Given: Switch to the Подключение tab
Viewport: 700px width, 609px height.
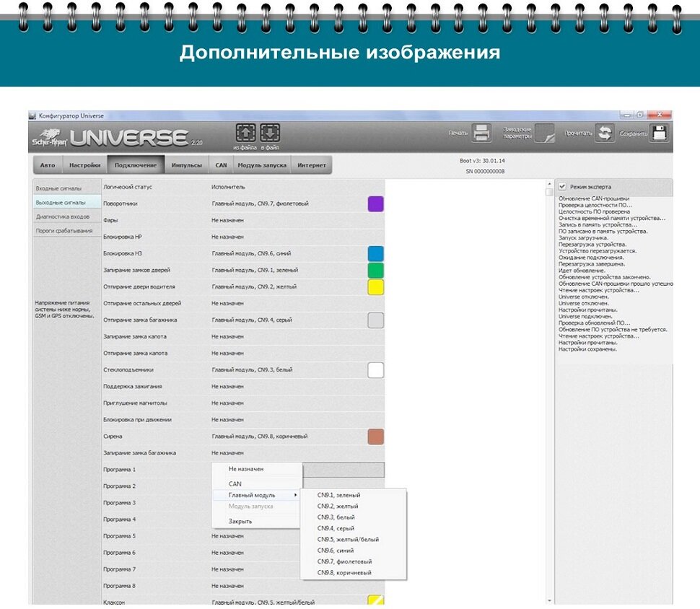Looking at the screenshot, I should [x=136, y=165].
